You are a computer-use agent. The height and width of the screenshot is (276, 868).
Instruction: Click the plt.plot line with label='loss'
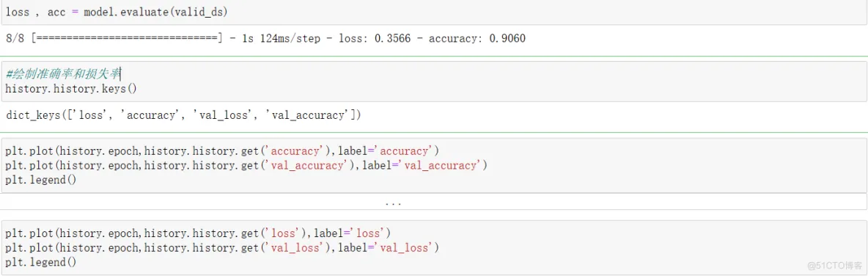[198, 233]
